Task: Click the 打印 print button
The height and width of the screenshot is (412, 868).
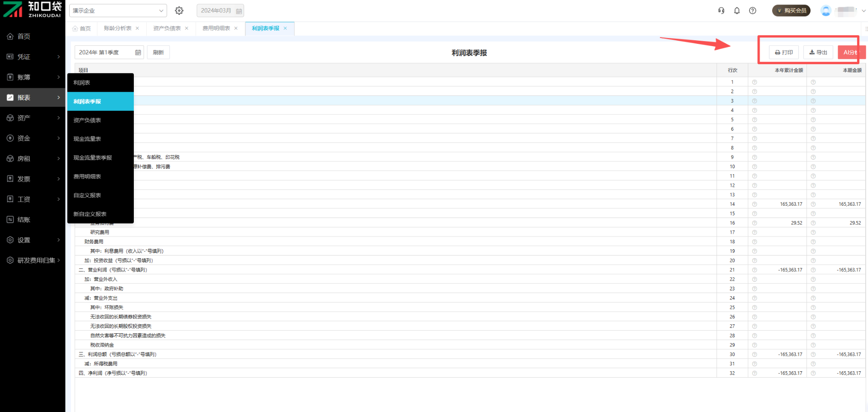Action: 784,52
